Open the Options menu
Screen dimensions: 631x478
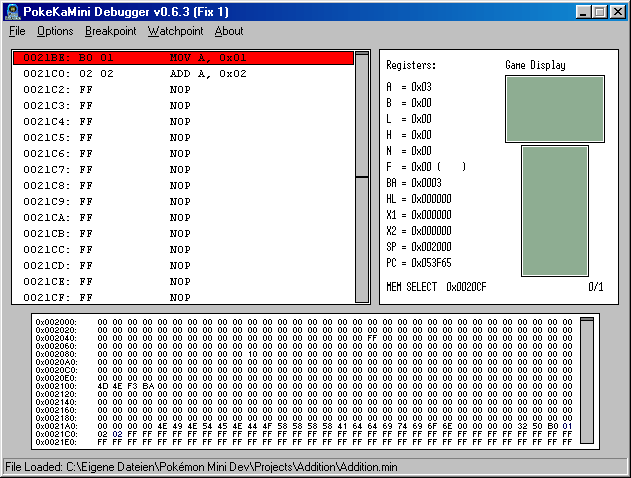click(55, 31)
